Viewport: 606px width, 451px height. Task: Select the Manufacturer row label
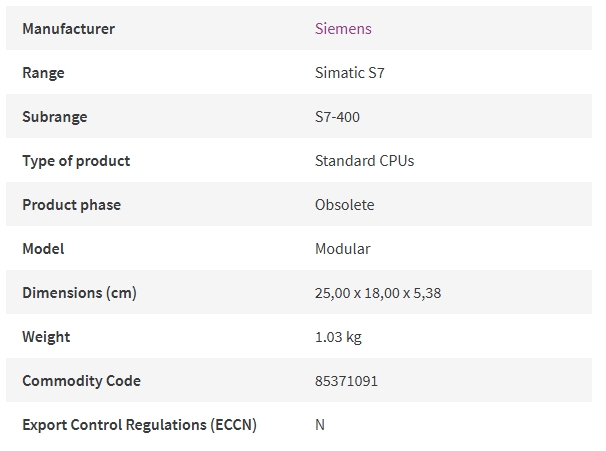(x=68, y=29)
